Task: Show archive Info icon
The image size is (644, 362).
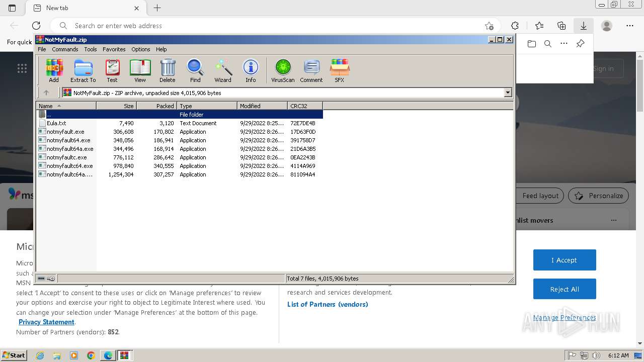Action: [251, 70]
